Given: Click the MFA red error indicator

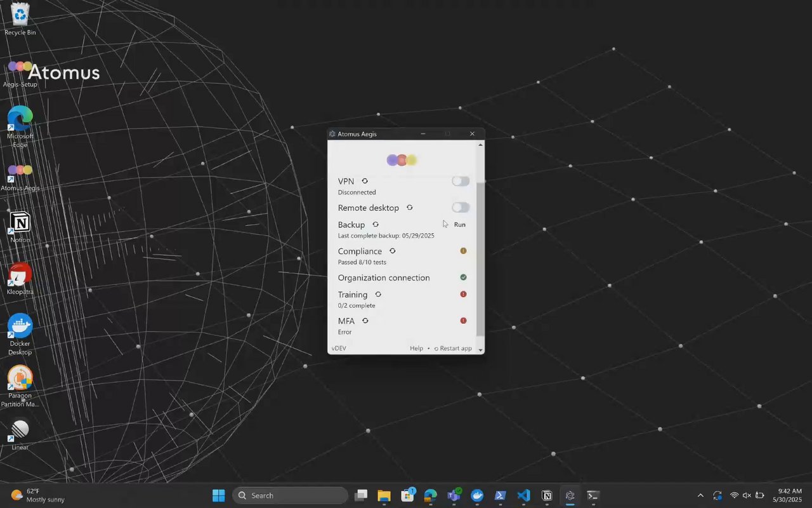Looking at the screenshot, I should 463,321.
